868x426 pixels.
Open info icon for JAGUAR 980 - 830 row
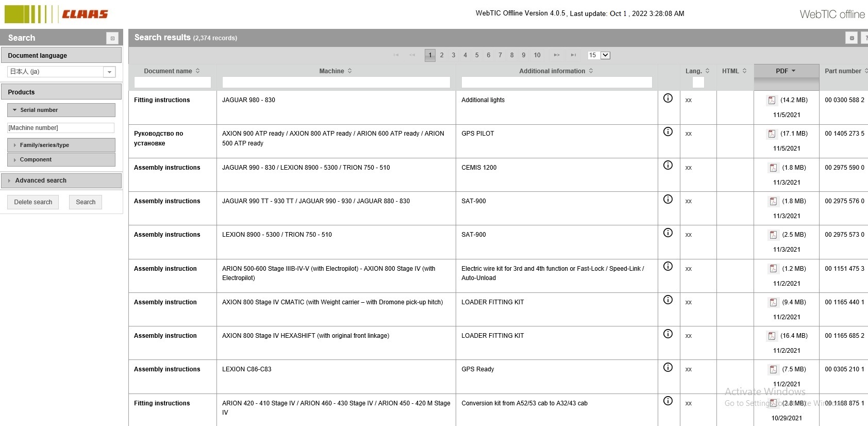[x=668, y=98]
